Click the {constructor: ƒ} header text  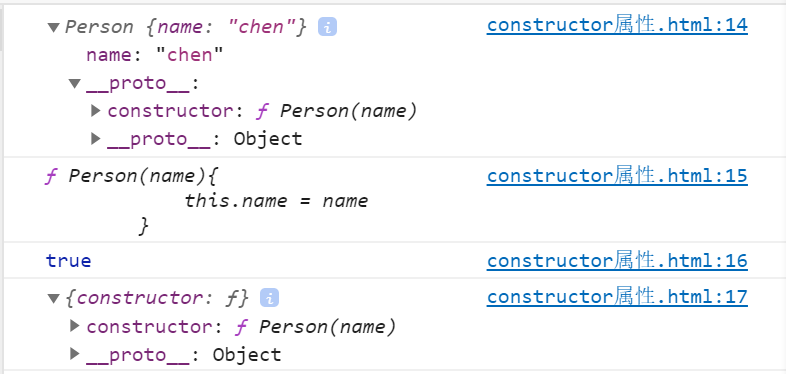click(156, 299)
